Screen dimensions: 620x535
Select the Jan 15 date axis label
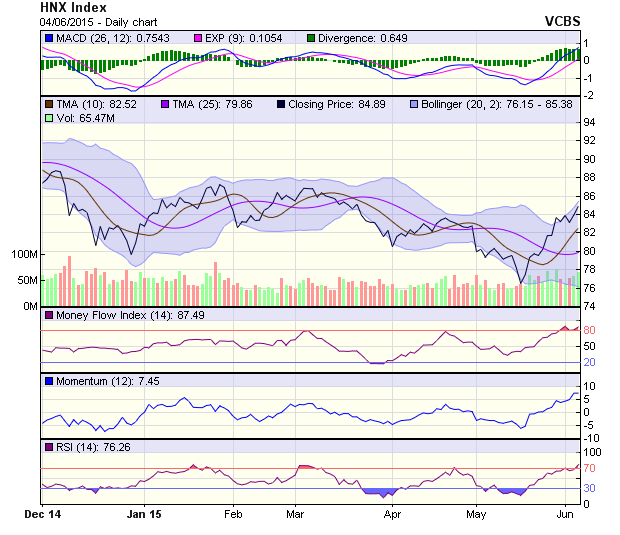pyautogui.click(x=144, y=514)
